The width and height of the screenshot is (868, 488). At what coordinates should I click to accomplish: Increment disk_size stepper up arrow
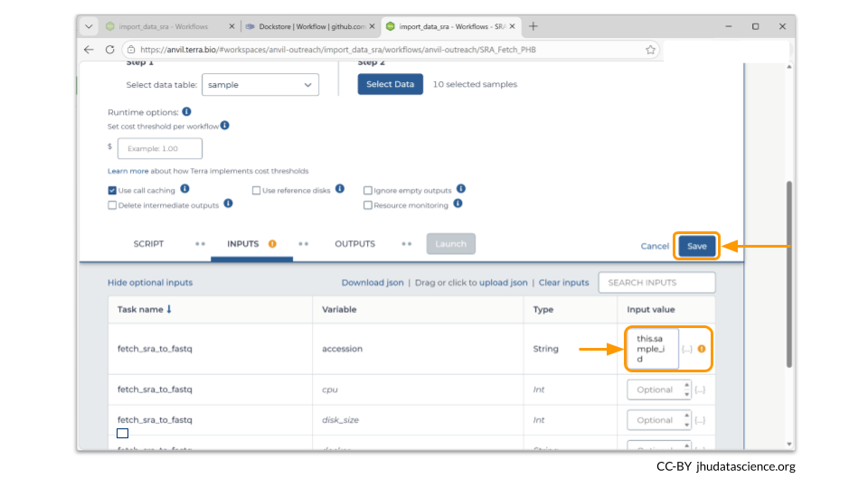(686, 416)
